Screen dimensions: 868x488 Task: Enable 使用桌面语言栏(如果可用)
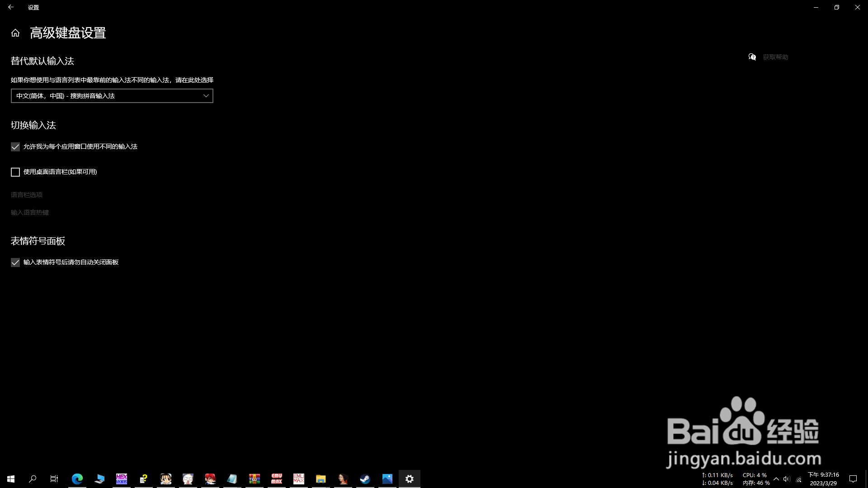pos(15,172)
